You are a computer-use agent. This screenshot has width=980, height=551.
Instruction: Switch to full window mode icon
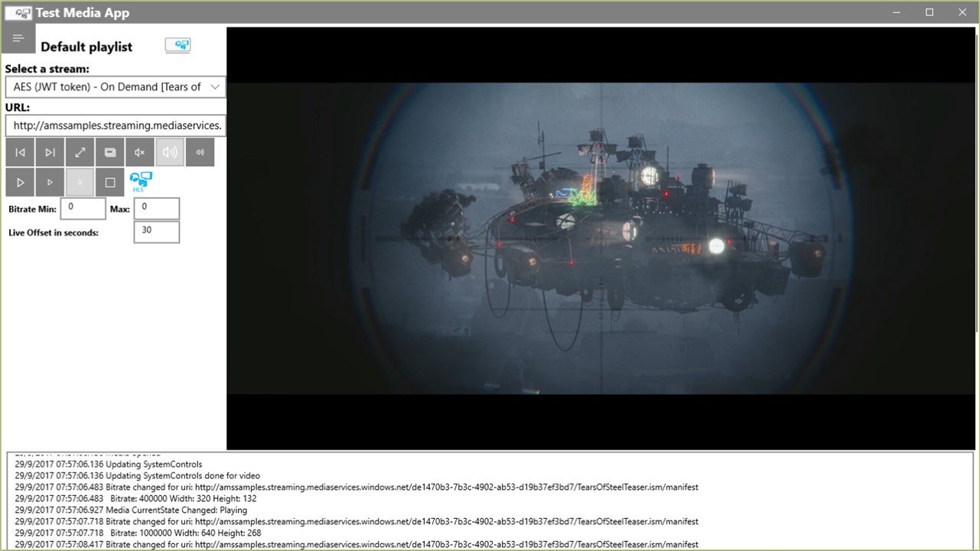[109, 152]
